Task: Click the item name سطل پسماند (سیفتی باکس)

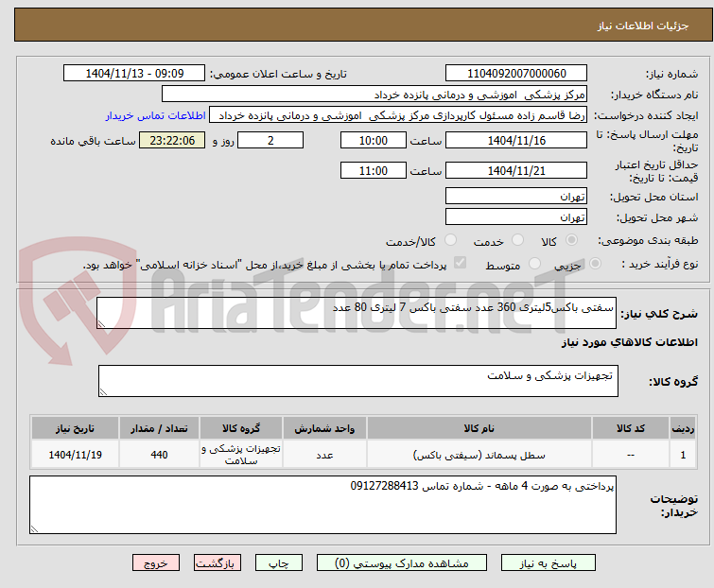Action: click(x=479, y=455)
